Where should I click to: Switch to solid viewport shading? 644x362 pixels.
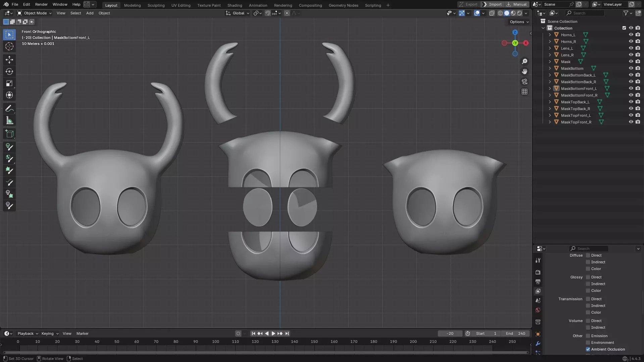click(x=507, y=13)
